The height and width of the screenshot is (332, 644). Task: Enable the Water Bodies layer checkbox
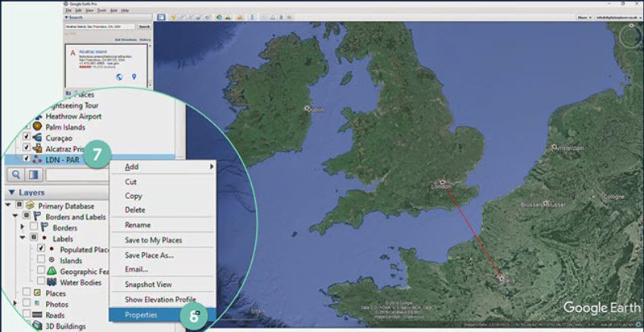[41, 281]
